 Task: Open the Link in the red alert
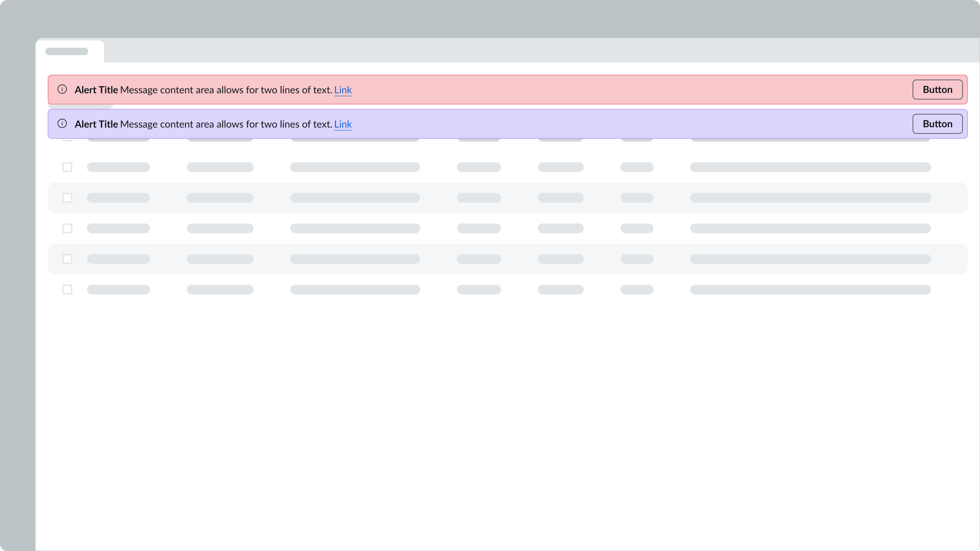tap(342, 90)
